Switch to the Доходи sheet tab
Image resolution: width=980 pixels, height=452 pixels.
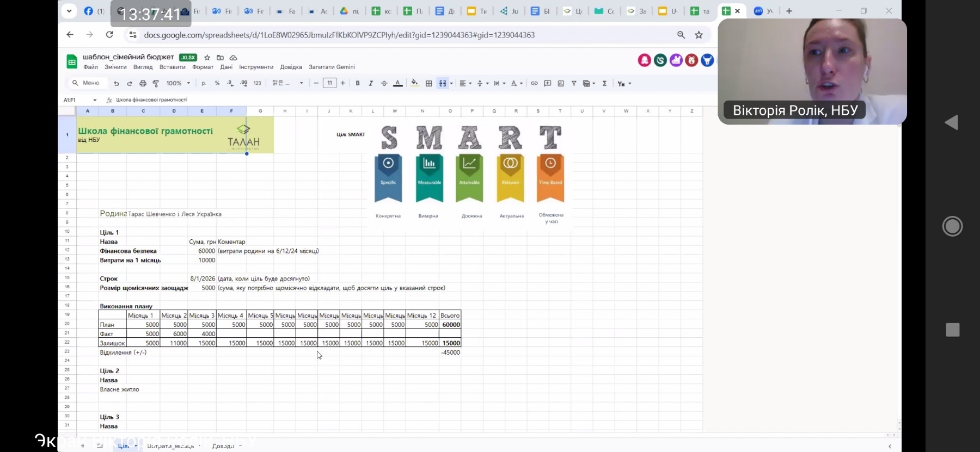tap(223, 445)
